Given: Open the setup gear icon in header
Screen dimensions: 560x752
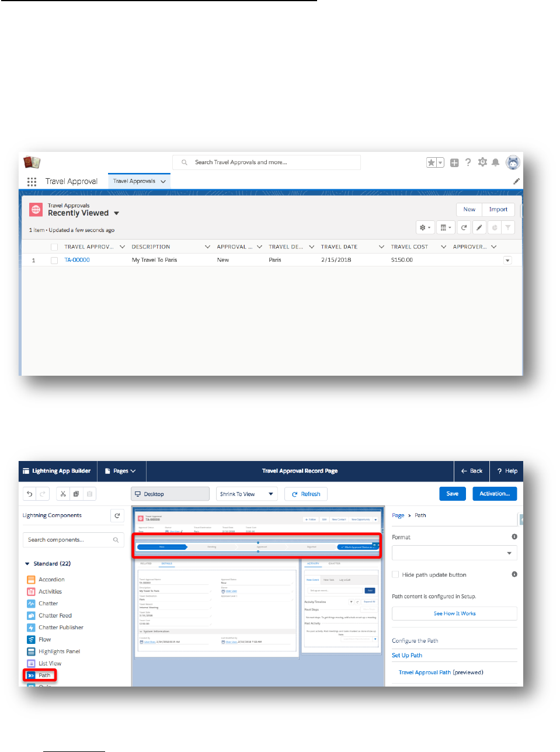Looking at the screenshot, I should 482,162.
